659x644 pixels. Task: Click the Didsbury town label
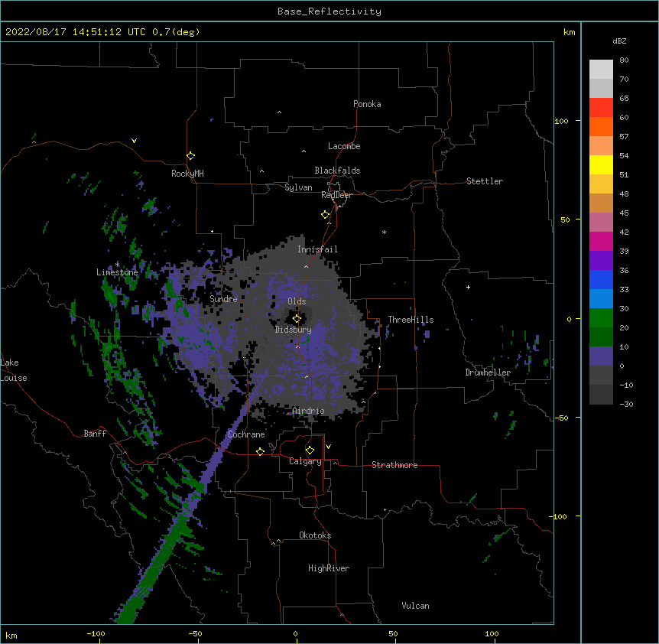294,330
